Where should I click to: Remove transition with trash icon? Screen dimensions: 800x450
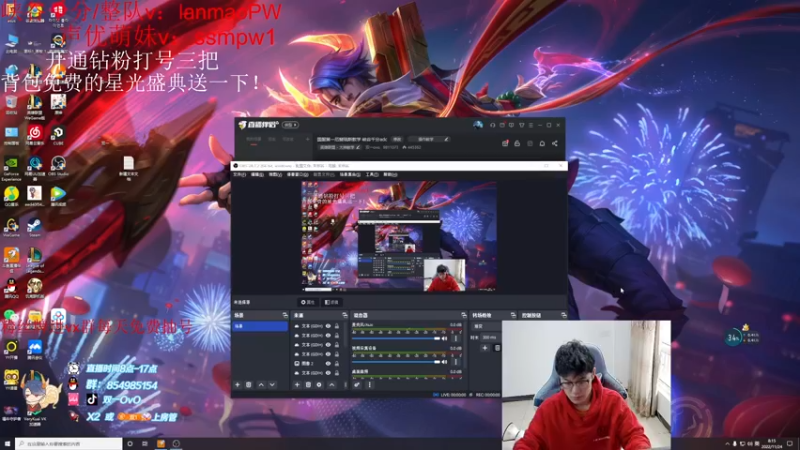pyautogui.click(x=497, y=348)
